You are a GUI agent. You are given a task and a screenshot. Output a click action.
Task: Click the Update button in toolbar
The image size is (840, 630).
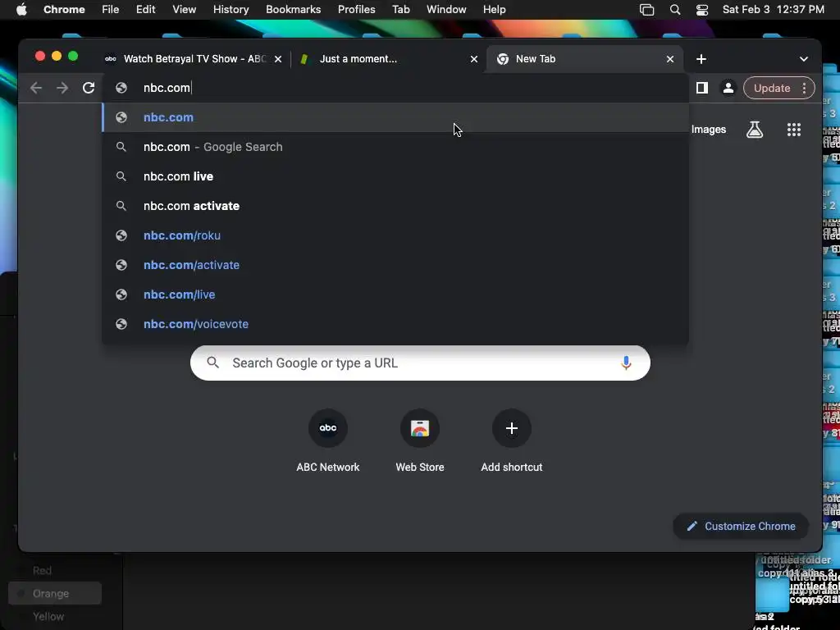click(771, 88)
